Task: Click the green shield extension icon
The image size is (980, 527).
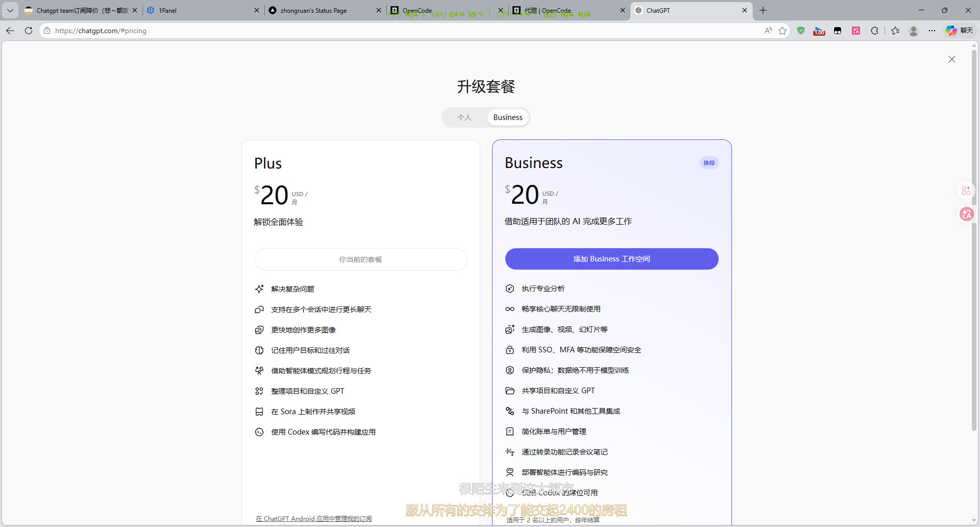Action: click(x=801, y=31)
